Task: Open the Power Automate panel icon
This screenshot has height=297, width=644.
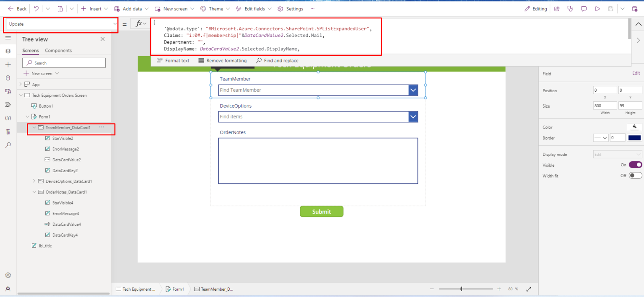Action: click(8, 104)
